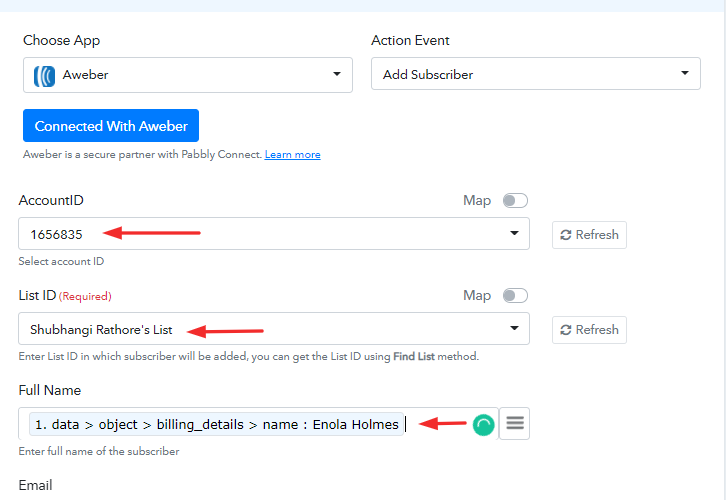Click the AccountID field label
The height and width of the screenshot is (500, 726).
tap(51, 200)
